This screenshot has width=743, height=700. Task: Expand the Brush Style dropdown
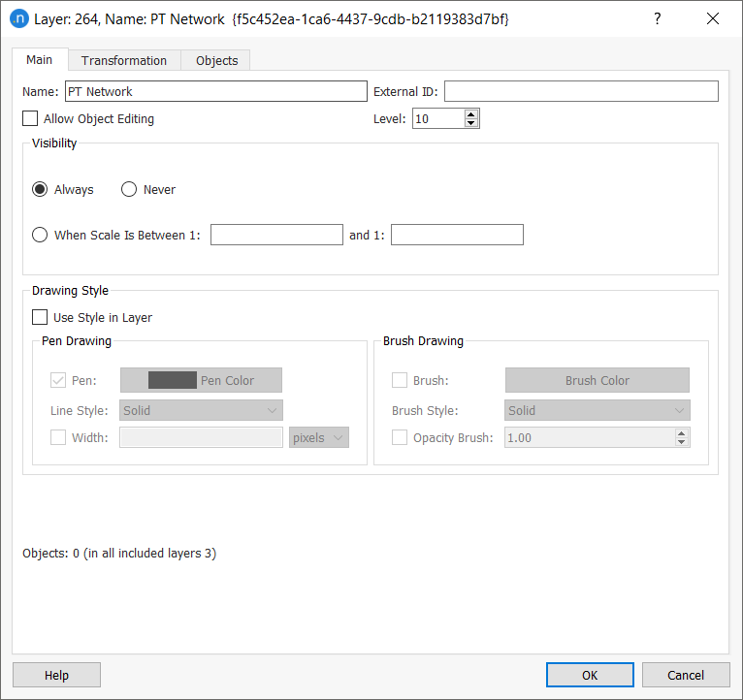(x=598, y=411)
